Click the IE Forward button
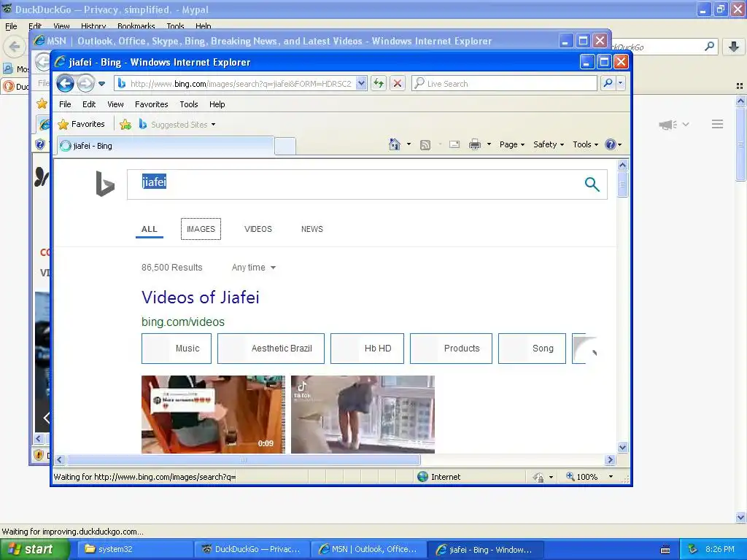 [x=85, y=84]
